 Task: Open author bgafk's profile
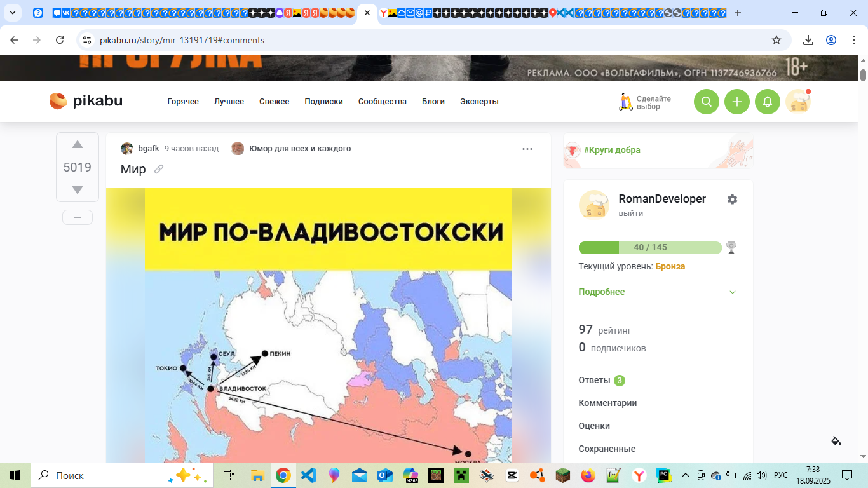(148, 149)
